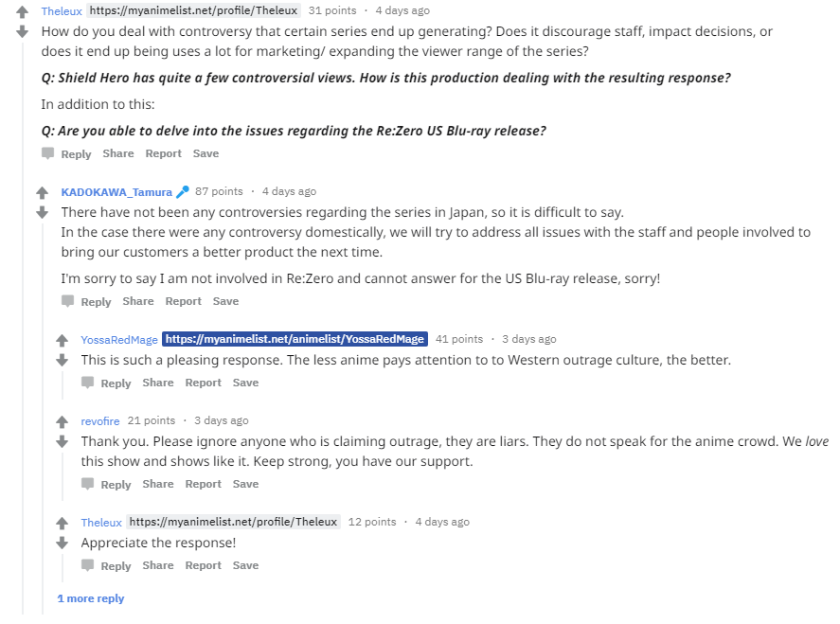This screenshot has width=840, height=624.
Task: Collapse YossaRedMage's comment thread line
Action: pos(63,384)
